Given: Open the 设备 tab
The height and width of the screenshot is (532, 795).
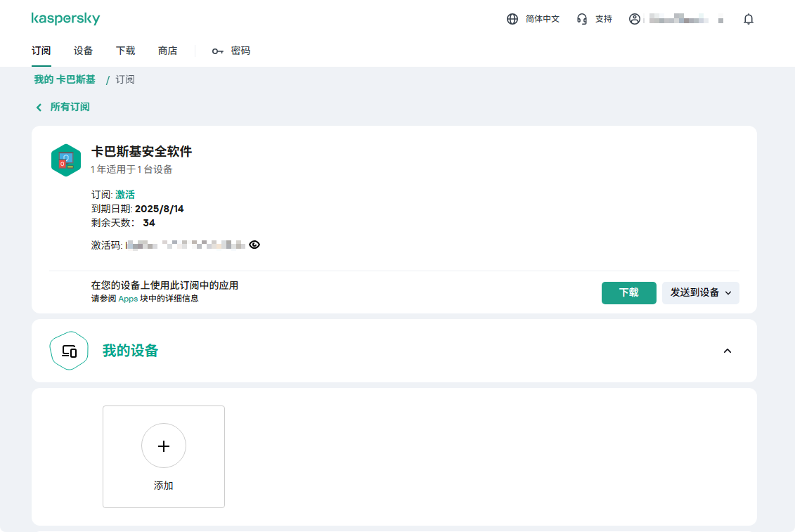Looking at the screenshot, I should click(83, 51).
